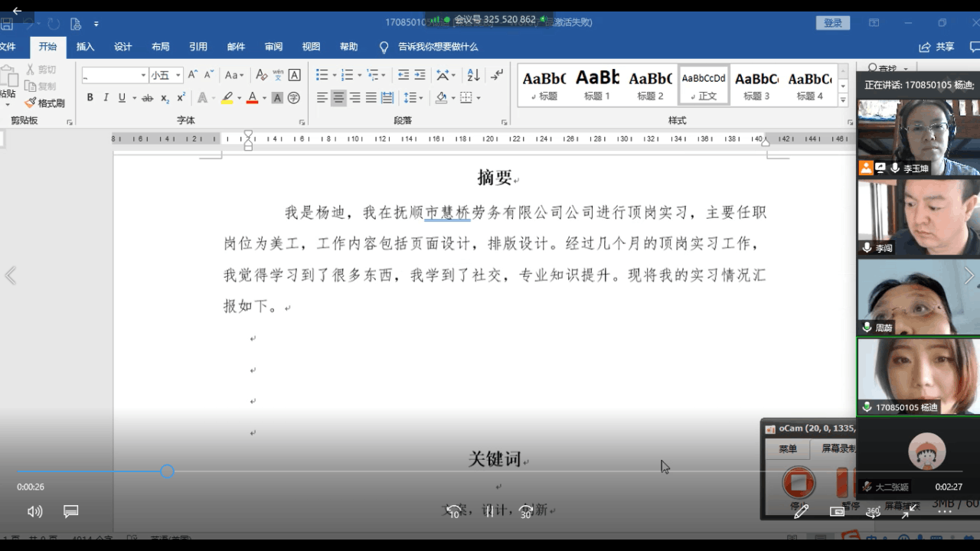Image resolution: width=980 pixels, height=551 pixels.
Task: Click the Cut (剪切) button
Action: click(41, 70)
